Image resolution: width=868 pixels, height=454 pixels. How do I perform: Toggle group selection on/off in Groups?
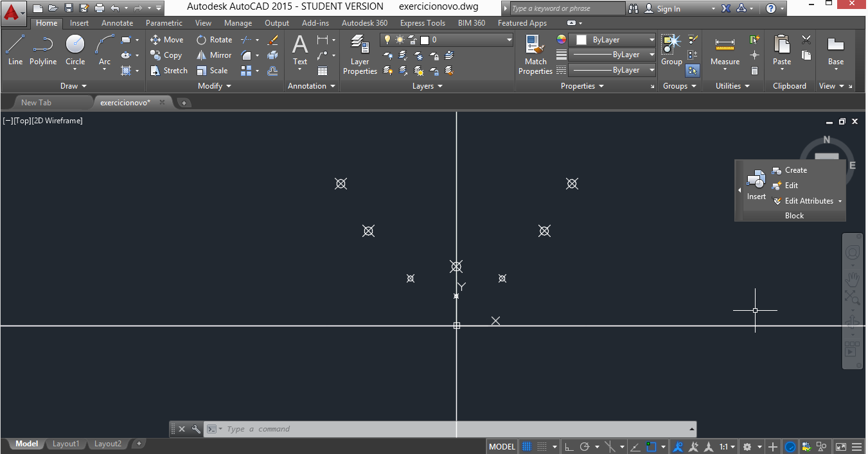[693, 71]
